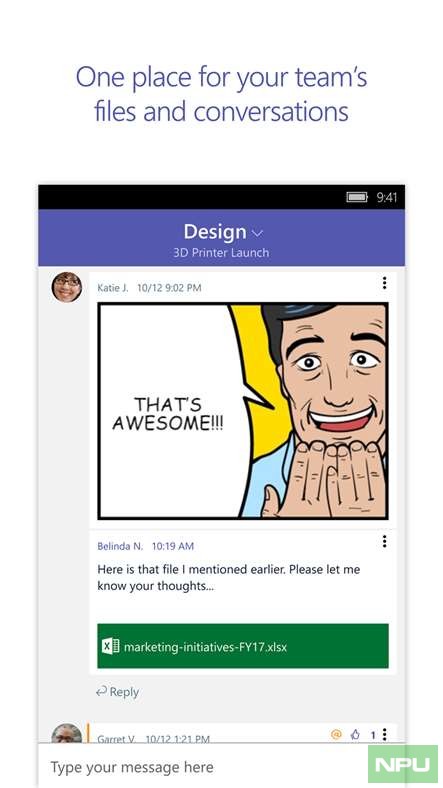Click the orange @ mention icon
The height and width of the screenshot is (788, 443).
(x=336, y=735)
